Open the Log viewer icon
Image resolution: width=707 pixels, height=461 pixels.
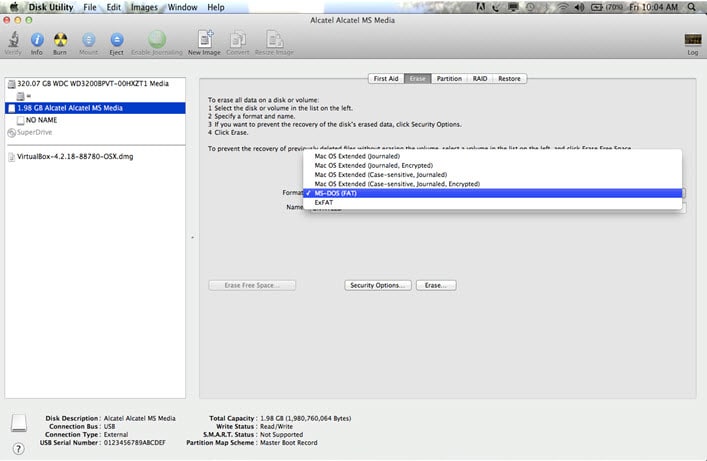(693, 40)
